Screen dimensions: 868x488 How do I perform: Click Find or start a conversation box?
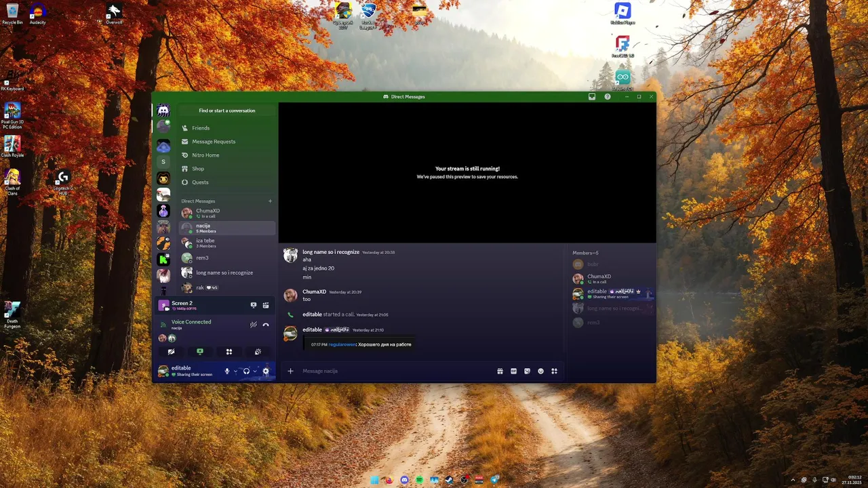tap(227, 110)
